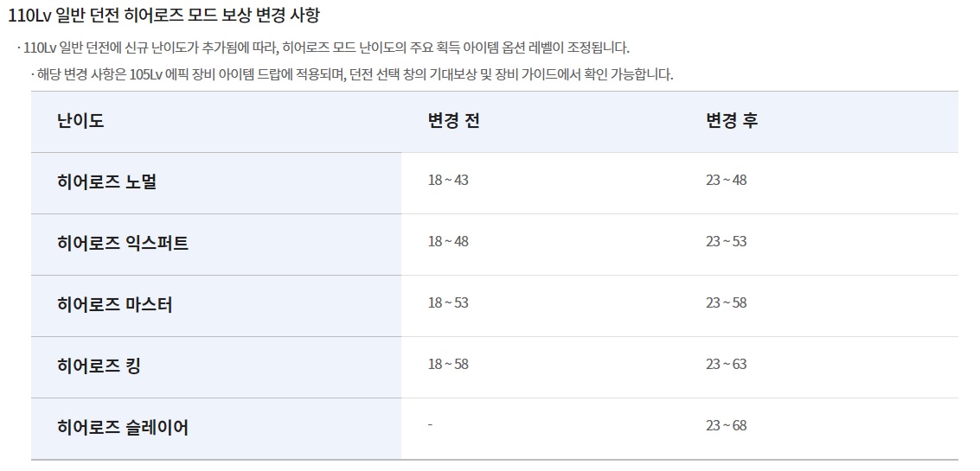Click the 23 ~ 63 value cell
The width and height of the screenshot is (980, 471).
(727, 364)
